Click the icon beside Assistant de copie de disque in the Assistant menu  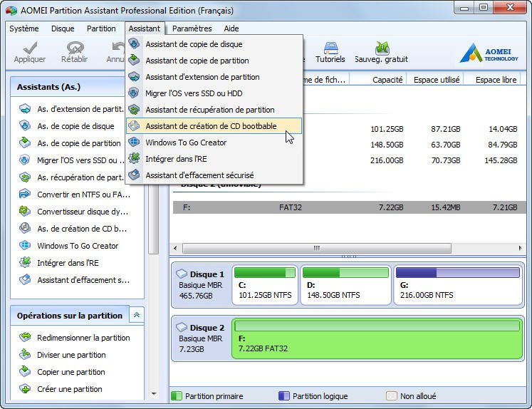tap(135, 43)
